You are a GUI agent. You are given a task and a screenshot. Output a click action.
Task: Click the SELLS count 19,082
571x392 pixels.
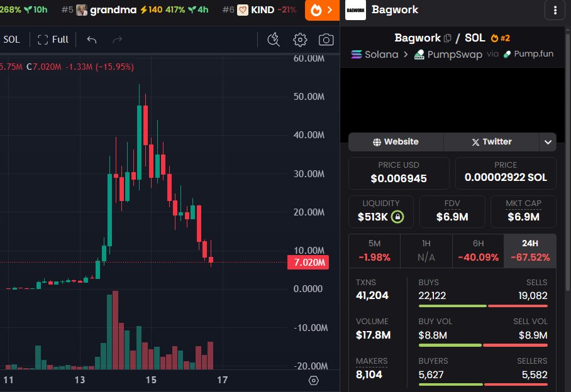(x=533, y=296)
